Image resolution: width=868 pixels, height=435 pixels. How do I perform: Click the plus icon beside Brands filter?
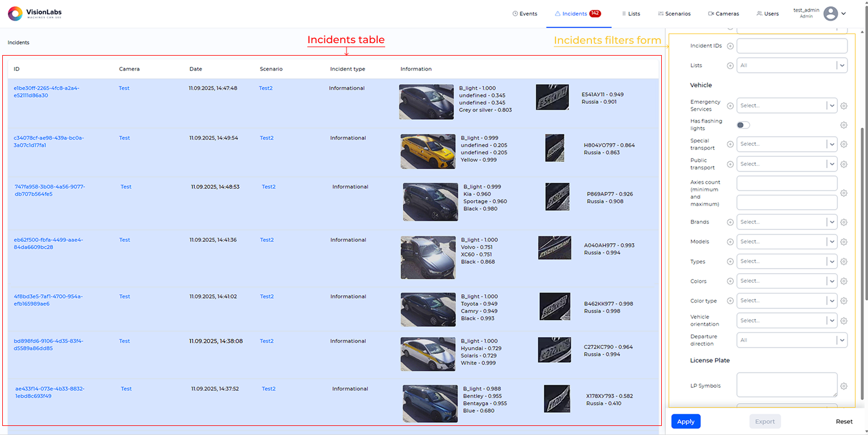(x=730, y=222)
